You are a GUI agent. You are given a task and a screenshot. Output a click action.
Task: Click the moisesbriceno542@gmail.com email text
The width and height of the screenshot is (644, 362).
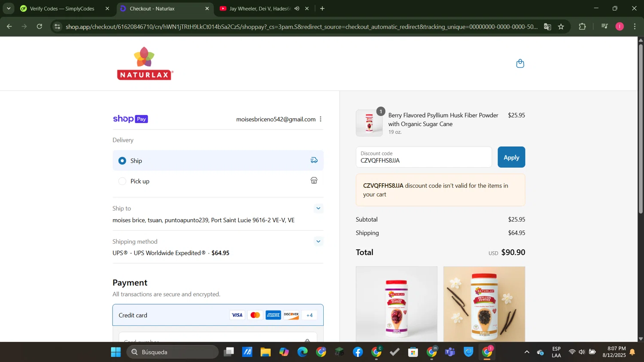coord(276,119)
